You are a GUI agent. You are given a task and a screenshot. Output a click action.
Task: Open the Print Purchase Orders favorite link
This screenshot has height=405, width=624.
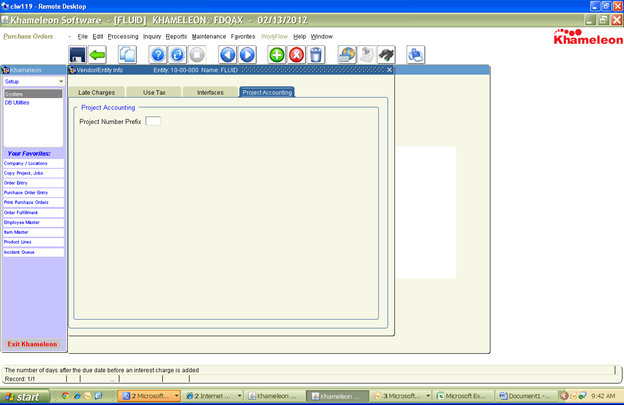click(33, 202)
